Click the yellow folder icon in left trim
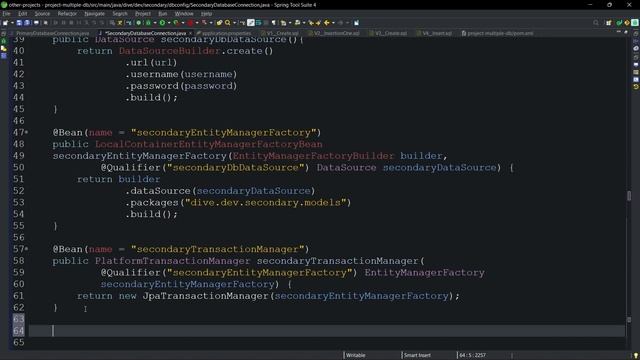The image size is (640, 360). (x=4, y=48)
